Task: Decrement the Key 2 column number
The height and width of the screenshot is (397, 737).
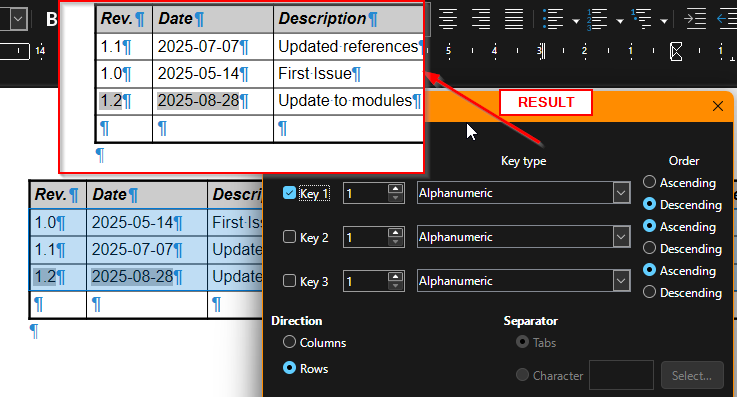Action: point(396,242)
